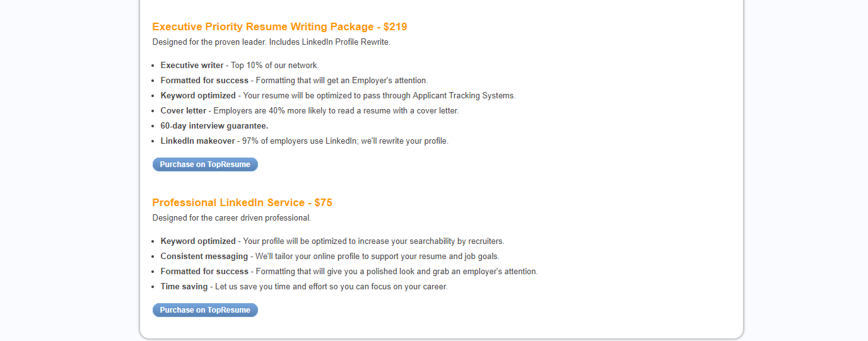Click the 'Consistent messaging' bullet item
The width and height of the screenshot is (868, 341).
[x=330, y=257]
